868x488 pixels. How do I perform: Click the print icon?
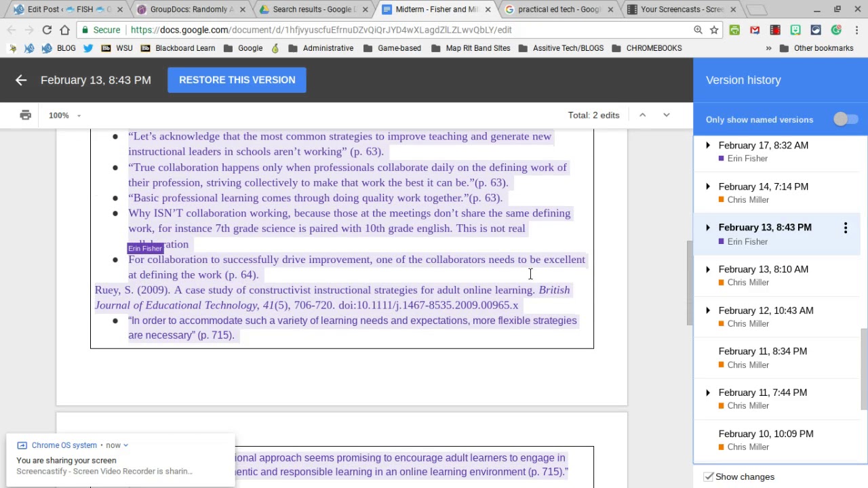(25, 115)
